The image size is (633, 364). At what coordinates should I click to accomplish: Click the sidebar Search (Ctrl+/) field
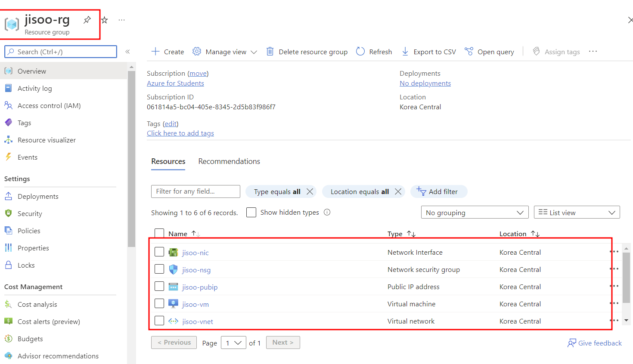point(61,52)
